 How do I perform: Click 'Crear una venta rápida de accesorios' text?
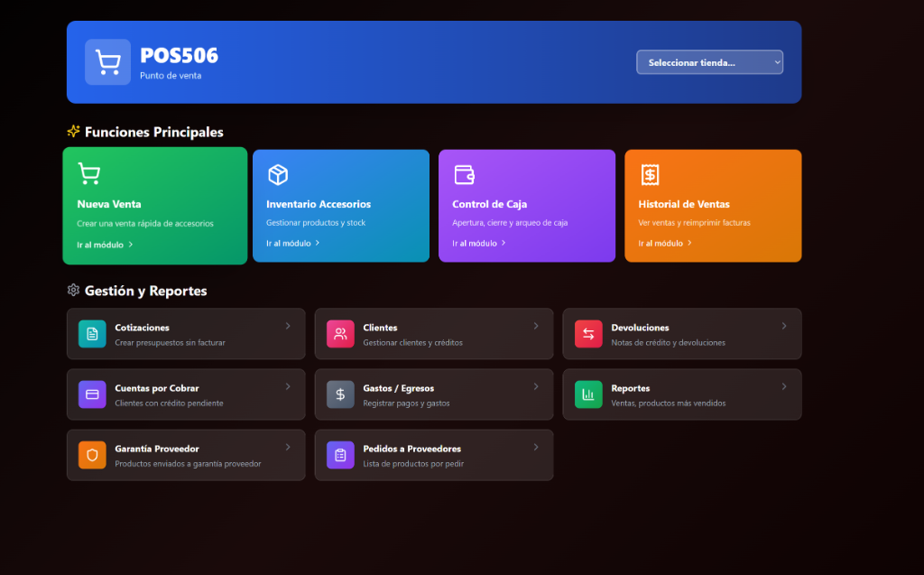pos(145,224)
